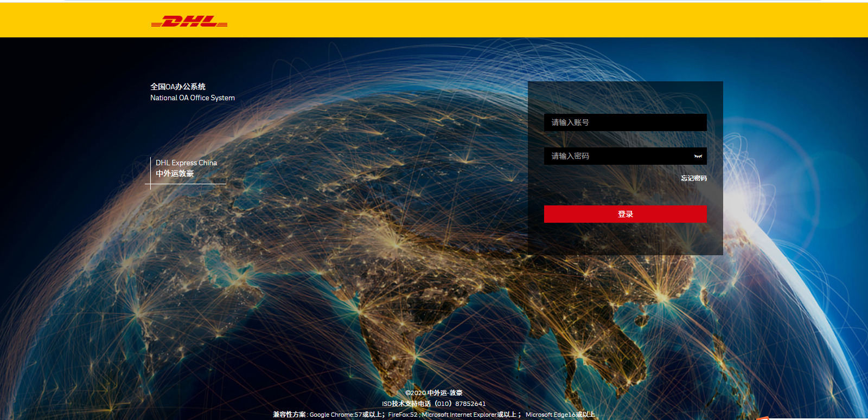Viewport: 868px width, 420px height.
Task: Toggle password visibility eye icon
Action: tap(698, 156)
